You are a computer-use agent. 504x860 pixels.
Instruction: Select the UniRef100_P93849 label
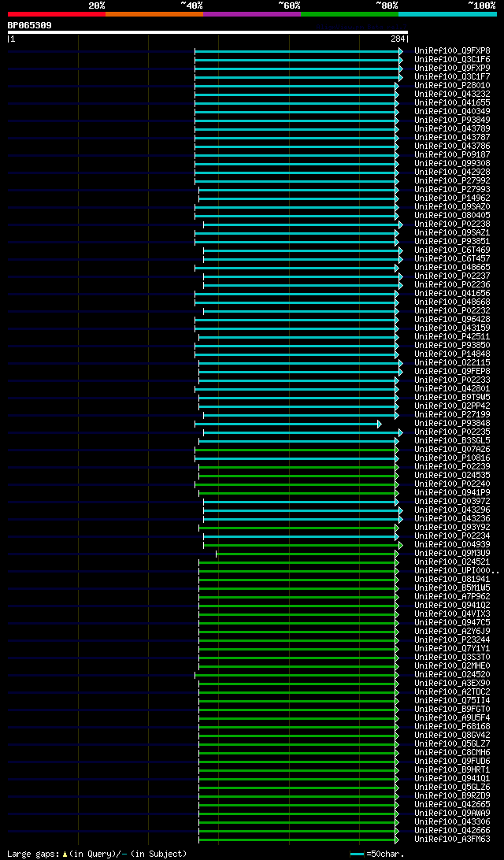(x=453, y=120)
